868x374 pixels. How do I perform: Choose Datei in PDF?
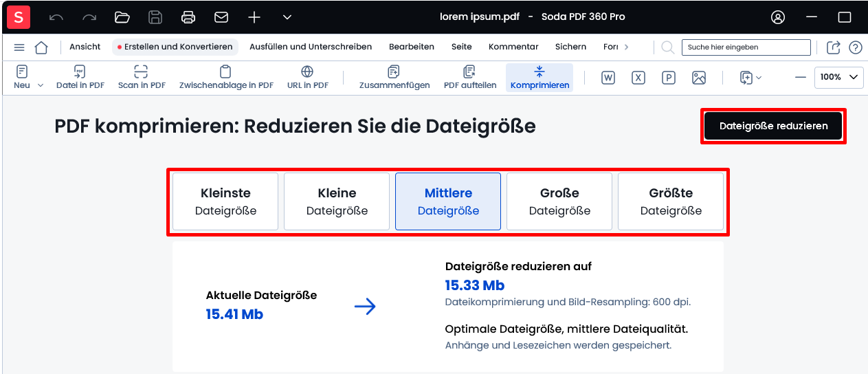click(x=80, y=78)
